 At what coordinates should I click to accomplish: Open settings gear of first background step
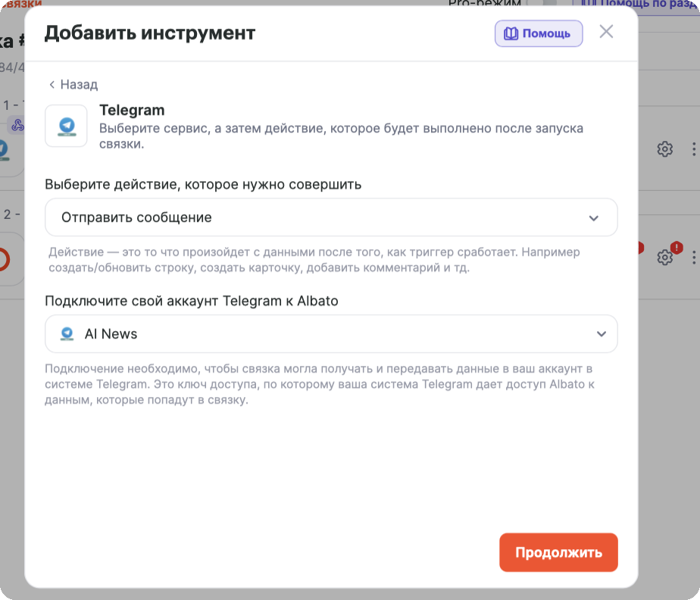[664, 149]
